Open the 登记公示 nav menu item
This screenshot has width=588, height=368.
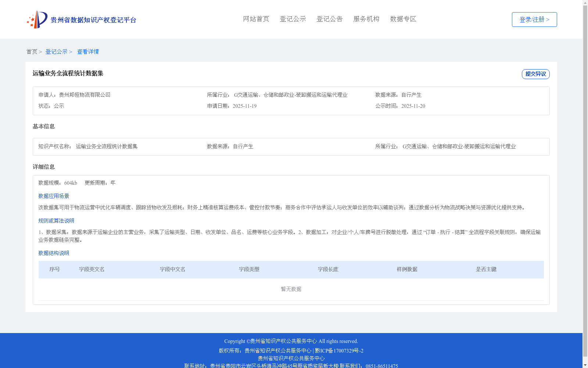pos(293,19)
